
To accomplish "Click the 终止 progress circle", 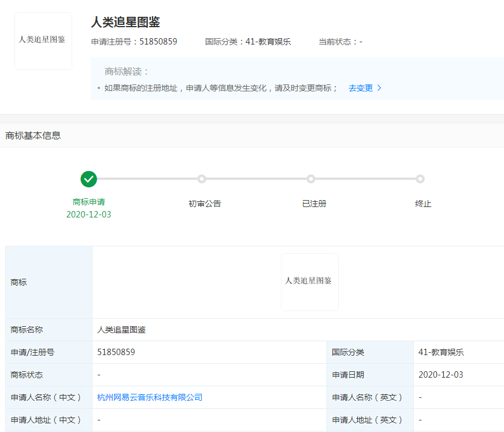I will pos(421,179).
